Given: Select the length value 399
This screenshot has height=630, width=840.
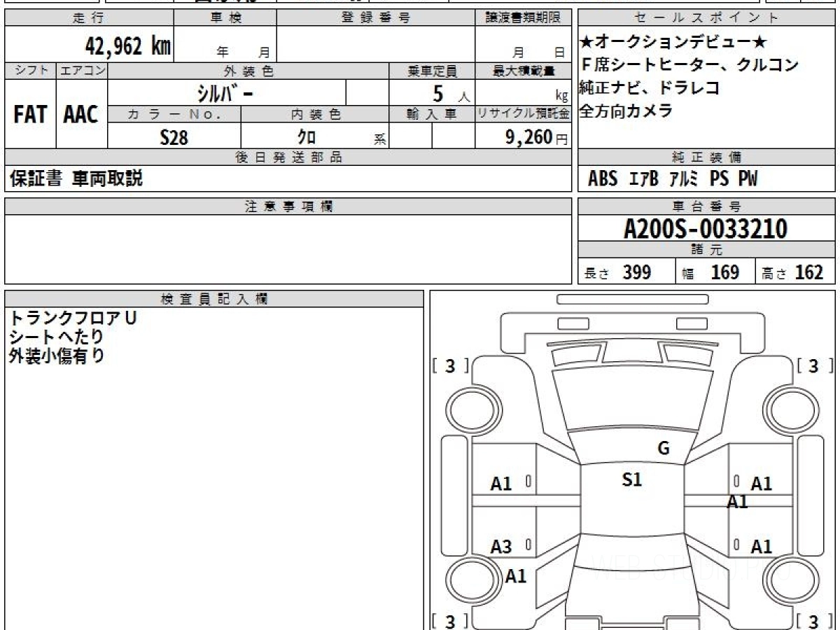Looking at the screenshot, I should coord(637,272).
